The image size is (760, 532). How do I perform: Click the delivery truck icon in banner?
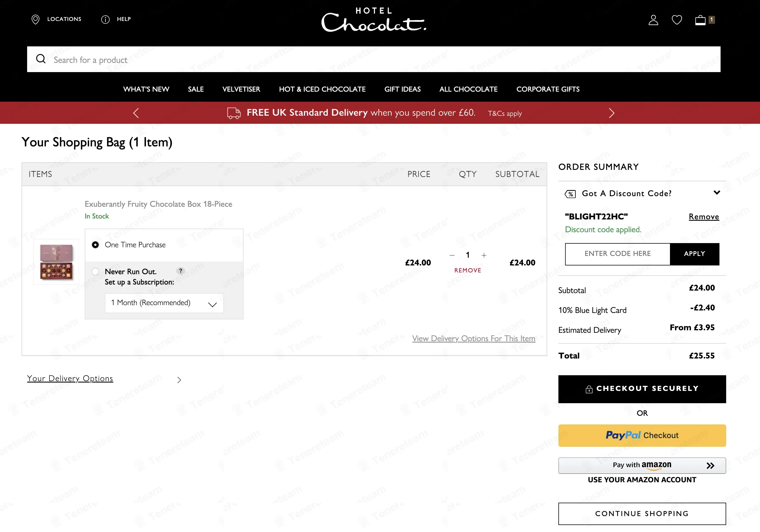pyautogui.click(x=234, y=113)
